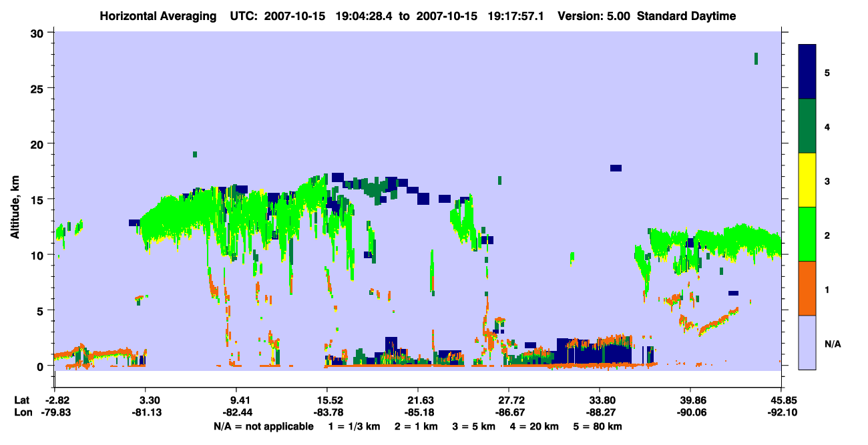
Task: Click the '3 = 5 km' legend entry
Action: (474, 426)
